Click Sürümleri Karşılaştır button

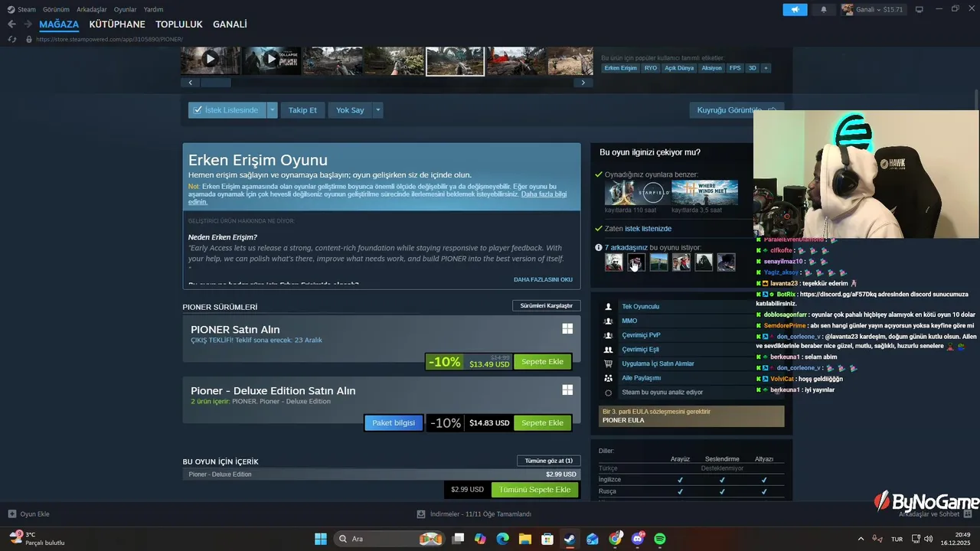[547, 306]
